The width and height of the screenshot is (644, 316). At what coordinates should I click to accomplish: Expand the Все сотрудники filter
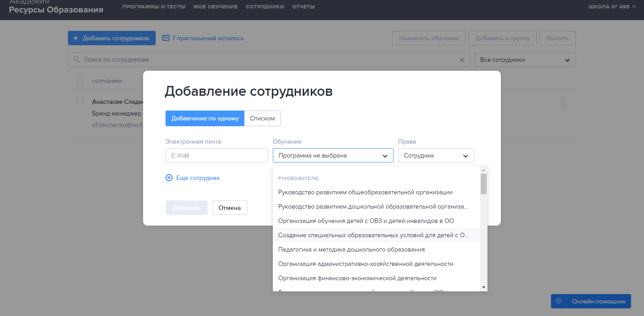(x=525, y=60)
